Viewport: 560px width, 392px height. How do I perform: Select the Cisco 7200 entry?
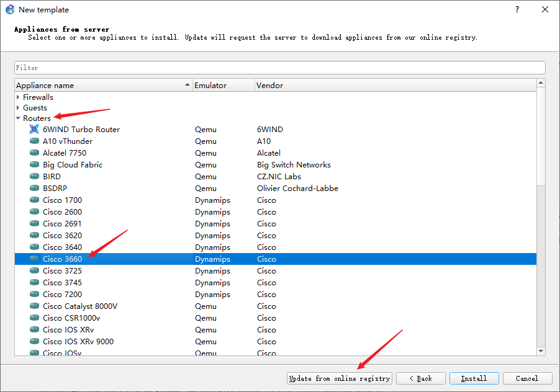point(63,294)
